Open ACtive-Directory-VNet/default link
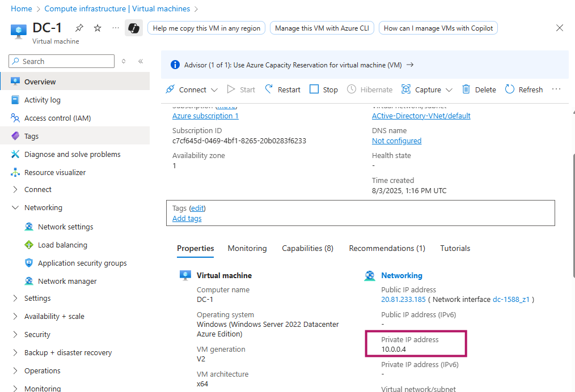The height and width of the screenshot is (392, 575). 421,116
